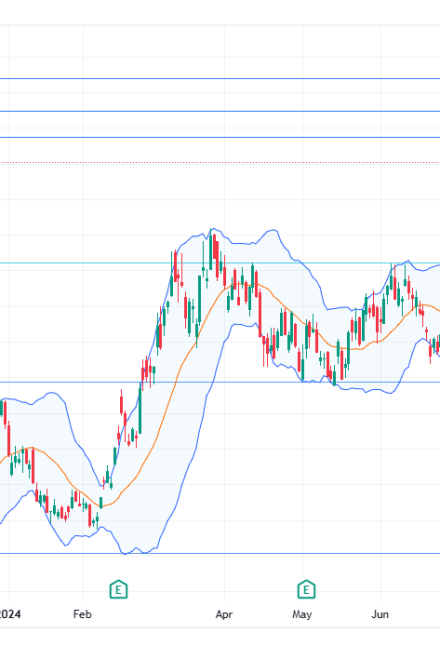Image resolution: width=440 pixels, height=660 pixels.
Task: Select the 'Jun' time axis label
Action: pyautogui.click(x=380, y=614)
